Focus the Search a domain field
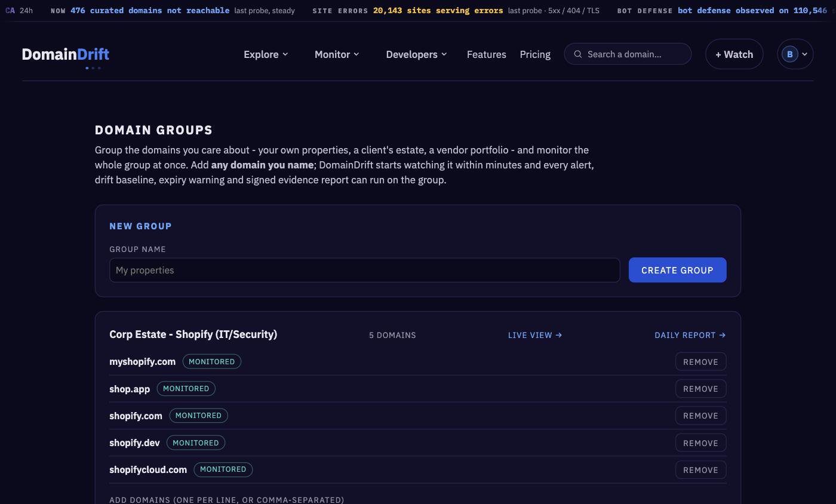 point(628,54)
